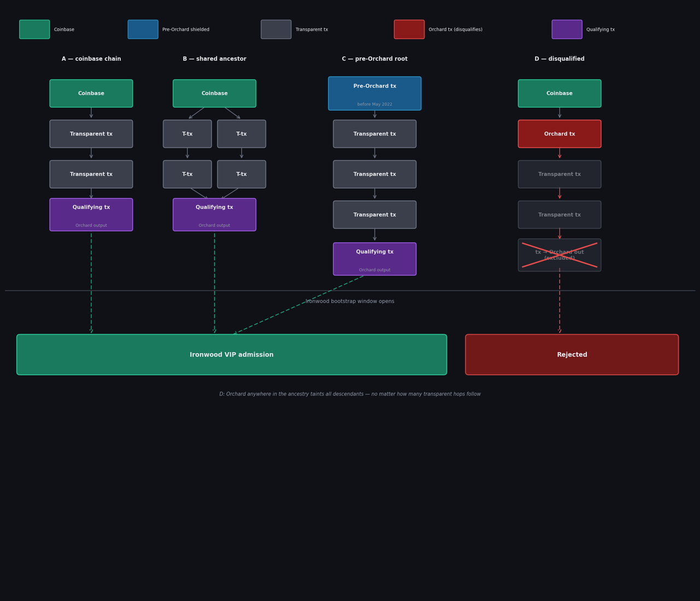
Task: Click 'Orchard output' sublabel in chain B
Action: [x=214, y=225]
